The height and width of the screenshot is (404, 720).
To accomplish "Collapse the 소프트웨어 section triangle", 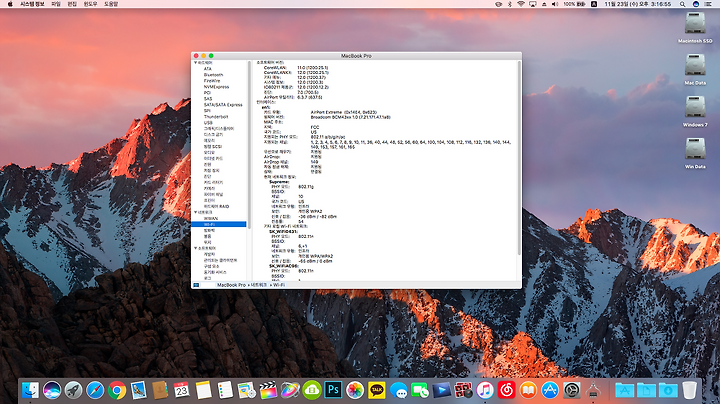I will (196, 248).
